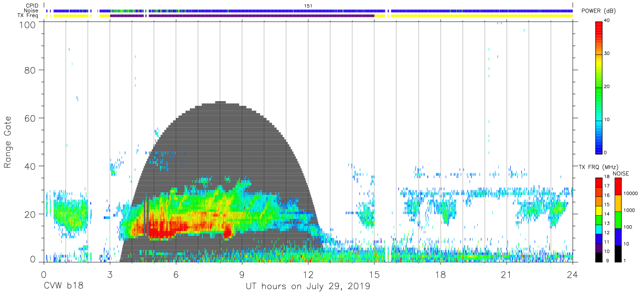Click the TX FRQ (MHz) colorbar
This screenshot has height=297, width=644.
pos(599,219)
